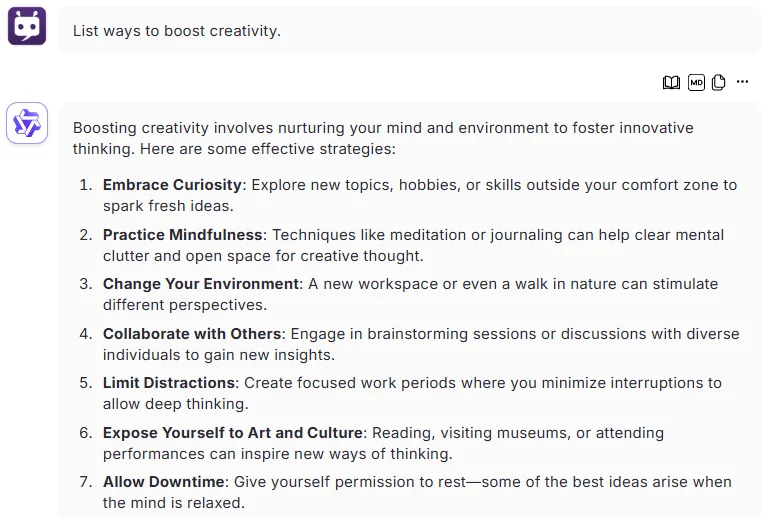Click the purple robot user avatar
The width and height of the screenshot is (773, 517).
[x=27, y=26]
